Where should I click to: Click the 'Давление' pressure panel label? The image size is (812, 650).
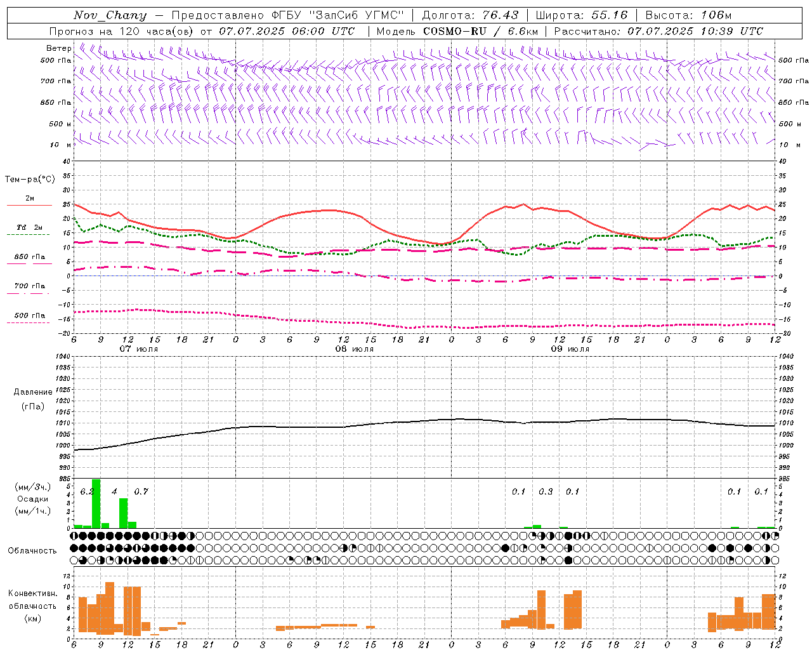pos(33,392)
